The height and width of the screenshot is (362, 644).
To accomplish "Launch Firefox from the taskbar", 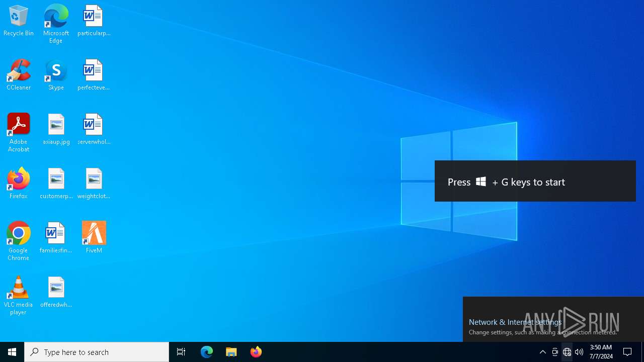I will pyautogui.click(x=256, y=352).
